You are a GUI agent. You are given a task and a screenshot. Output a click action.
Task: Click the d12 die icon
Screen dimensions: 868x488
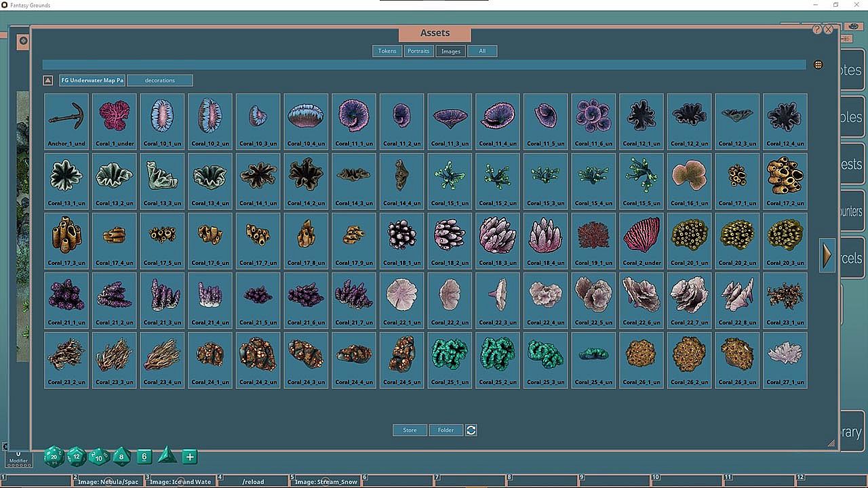[77, 457]
